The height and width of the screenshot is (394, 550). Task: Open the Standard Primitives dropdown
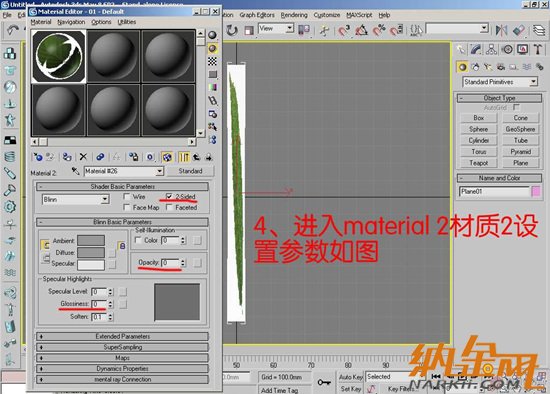[x=533, y=82]
